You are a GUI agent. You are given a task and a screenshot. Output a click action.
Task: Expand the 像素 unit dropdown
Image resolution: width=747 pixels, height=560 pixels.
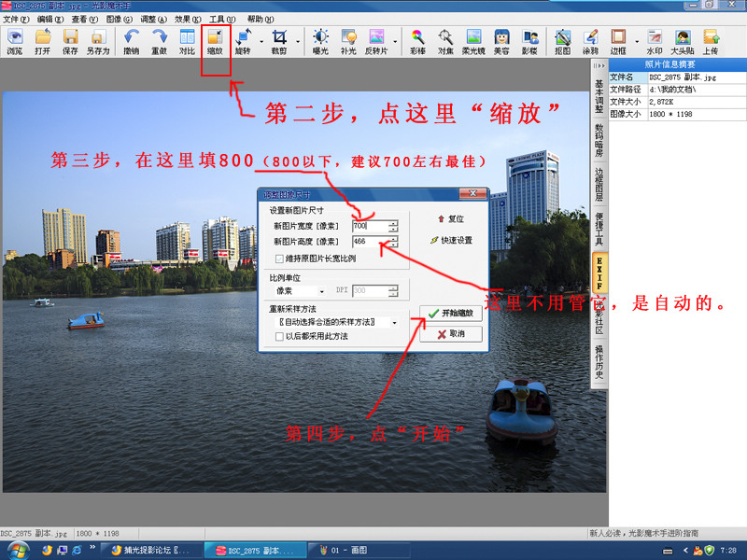[x=322, y=292]
